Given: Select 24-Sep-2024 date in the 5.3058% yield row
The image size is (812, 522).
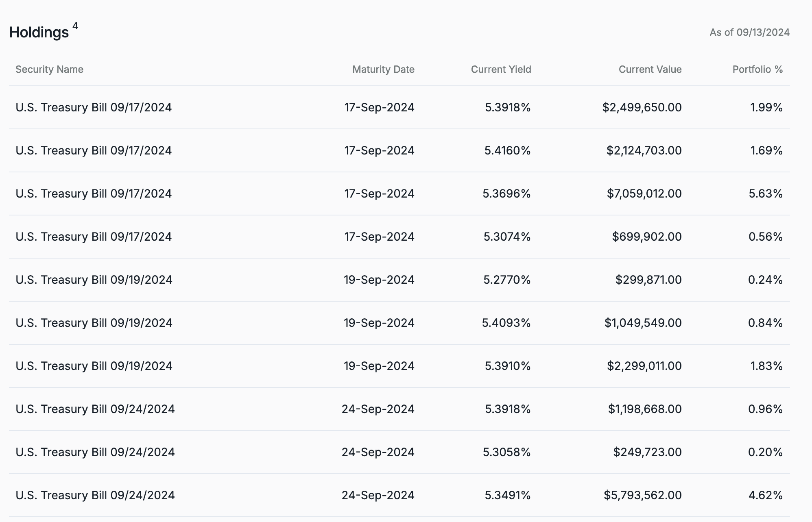Looking at the screenshot, I should click(x=378, y=452).
